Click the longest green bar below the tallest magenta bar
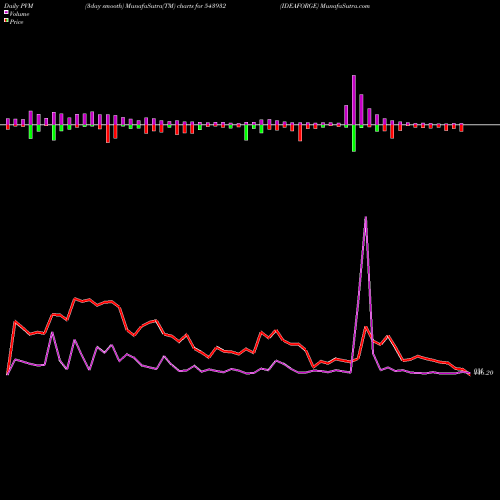This screenshot has width=500, height=500. (x=354, y=138)
